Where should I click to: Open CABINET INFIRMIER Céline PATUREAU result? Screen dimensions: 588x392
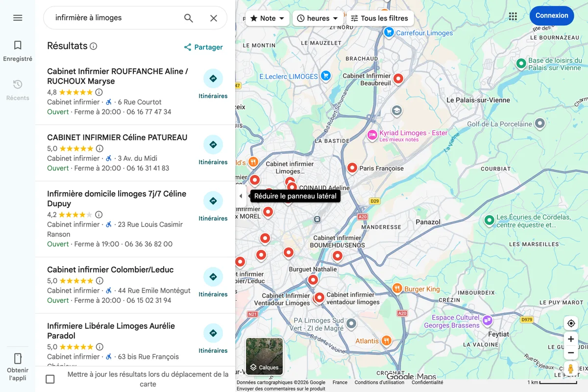coord(135,153)
